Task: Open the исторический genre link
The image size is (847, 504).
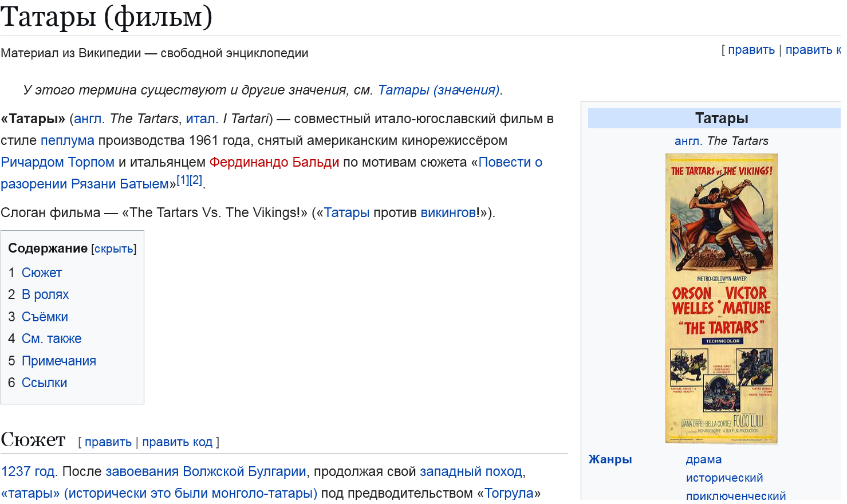Action: point(724,478)
